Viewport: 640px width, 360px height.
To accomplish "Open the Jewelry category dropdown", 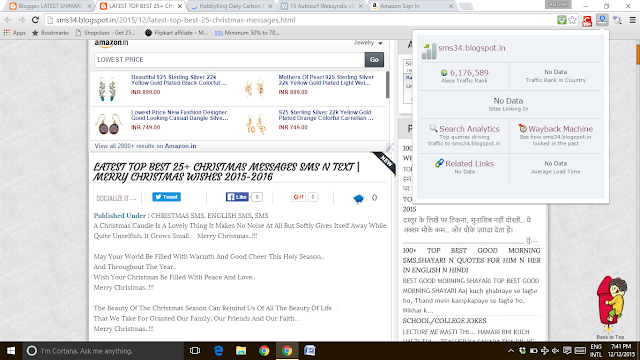I will [368, 42].
